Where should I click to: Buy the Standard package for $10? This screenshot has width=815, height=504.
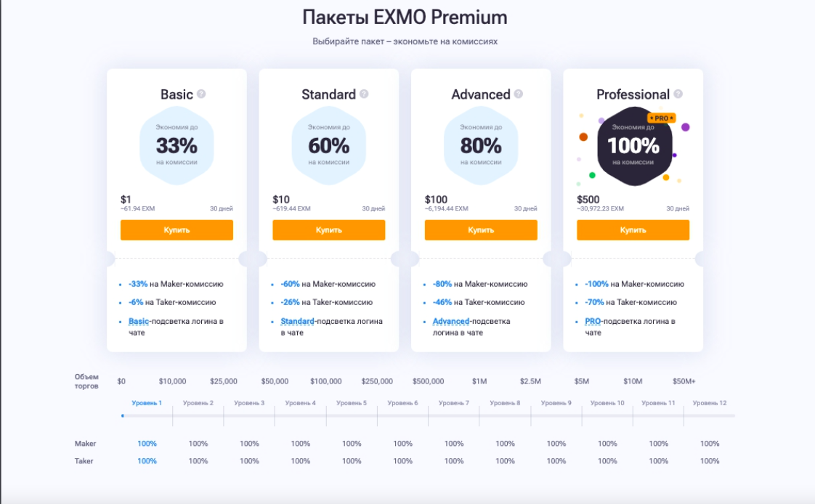[x=329, y=230]
